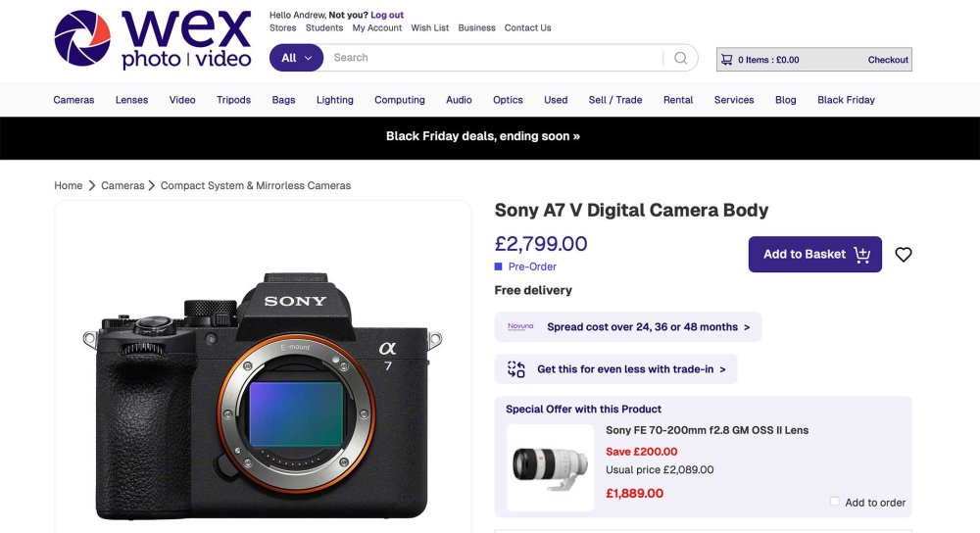This screenshot has width=980, height=533.
Task: Expand the All search category dropdown
Action: [296, 58]
